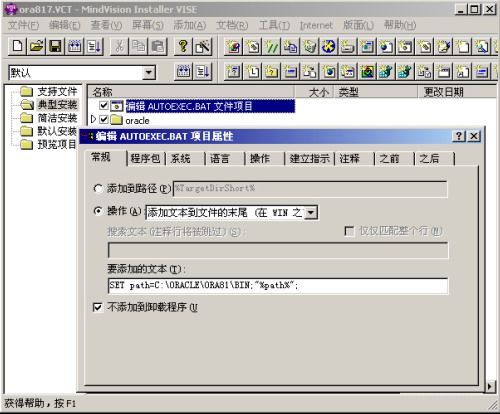Switch to the 语言 tab
500x414 pixels.
pyautogui.click(x=220, y=158)
